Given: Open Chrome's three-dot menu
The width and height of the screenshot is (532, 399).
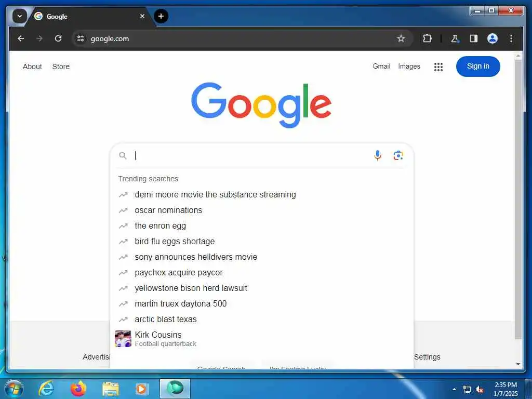Looking at the screenshot, I should 511,38.
